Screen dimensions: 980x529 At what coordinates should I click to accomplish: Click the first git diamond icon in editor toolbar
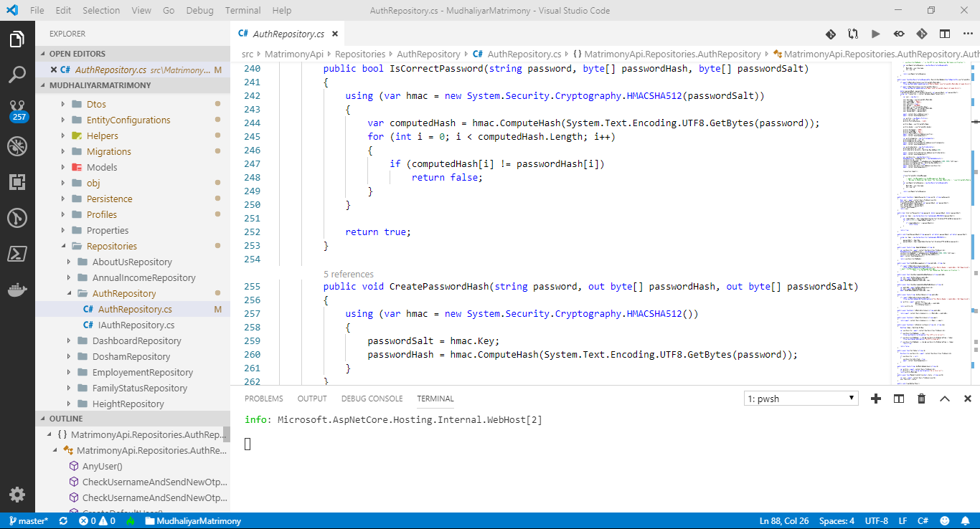[x=830, y=34]
